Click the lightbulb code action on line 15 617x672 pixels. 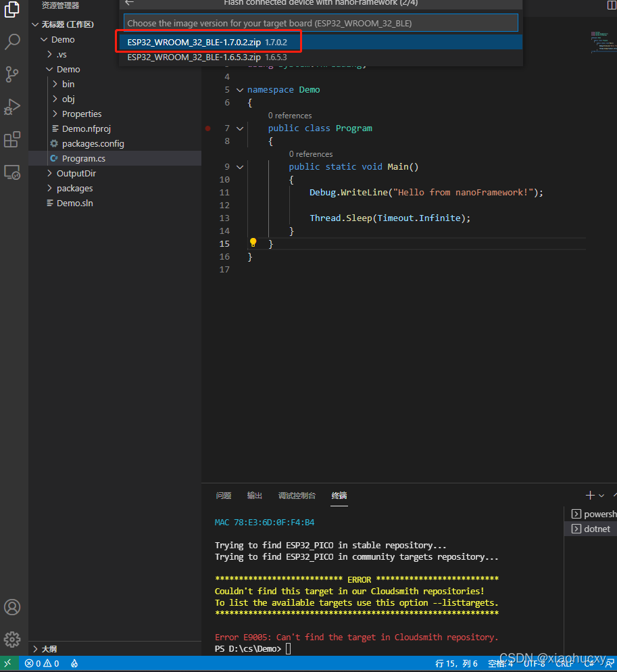pos(253,243)
